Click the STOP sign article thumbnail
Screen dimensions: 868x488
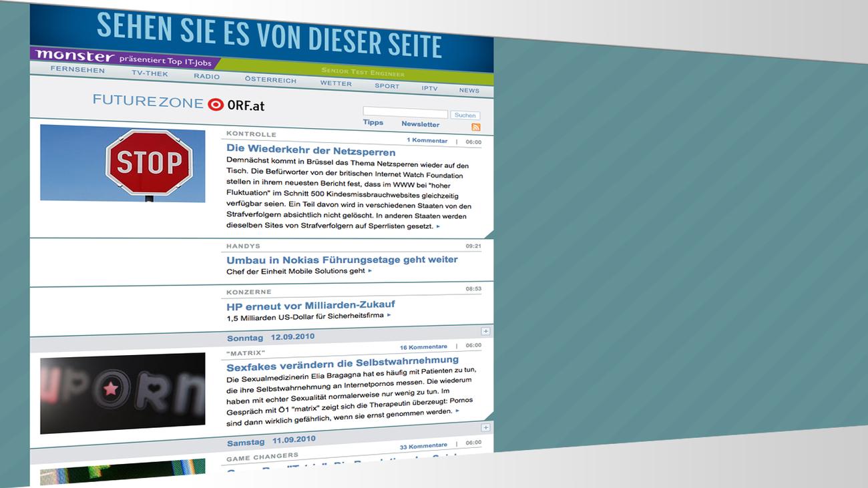[x=123, y=163]
